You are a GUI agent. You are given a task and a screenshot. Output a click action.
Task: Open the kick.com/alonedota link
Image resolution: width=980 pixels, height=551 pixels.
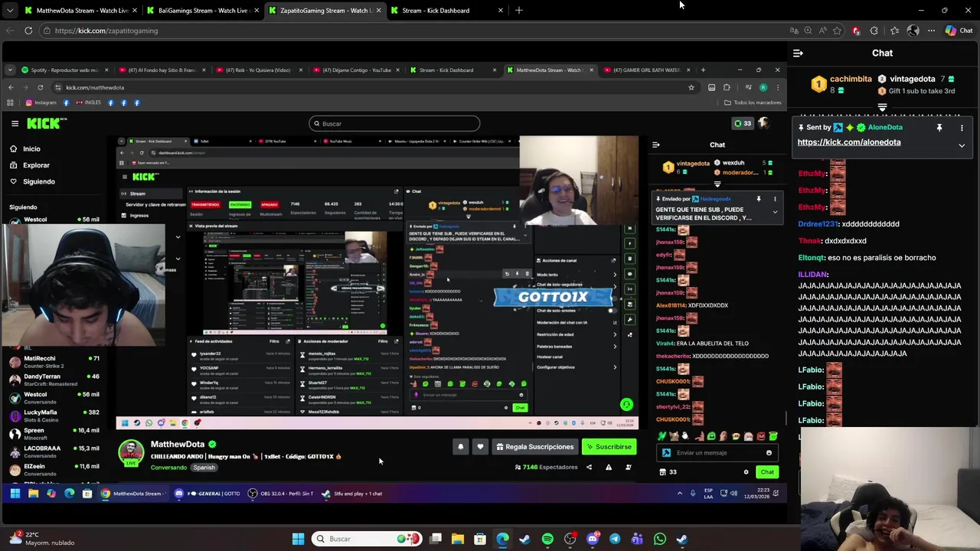848,142
